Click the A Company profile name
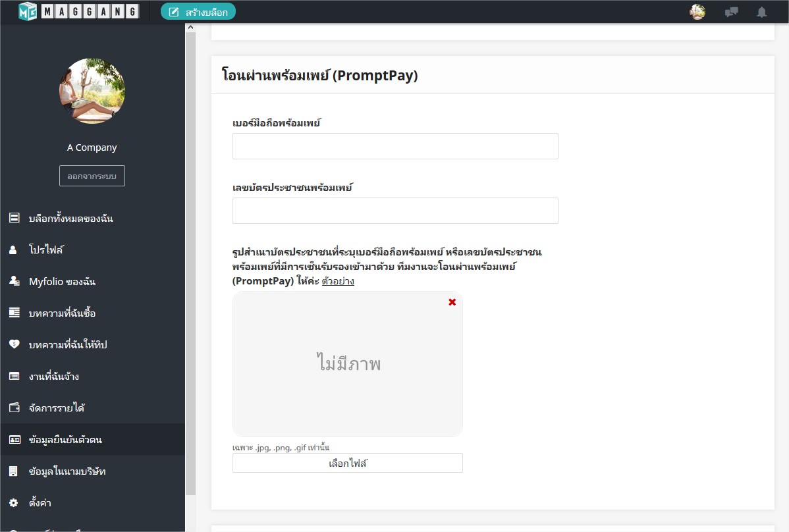789x532 pixels. click(92, 147)
